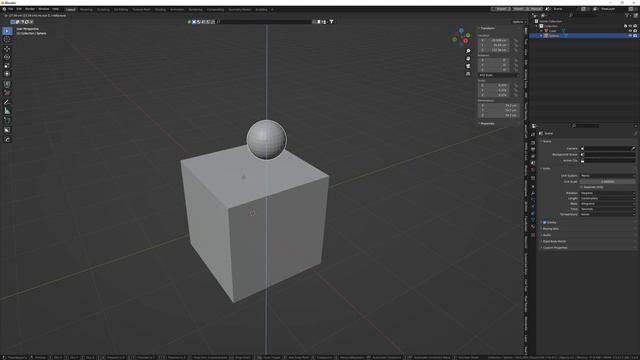The width and height of the screenshot is (640, 360).
Task: Click the Dimensions Z value field
Action: [498, 115]
